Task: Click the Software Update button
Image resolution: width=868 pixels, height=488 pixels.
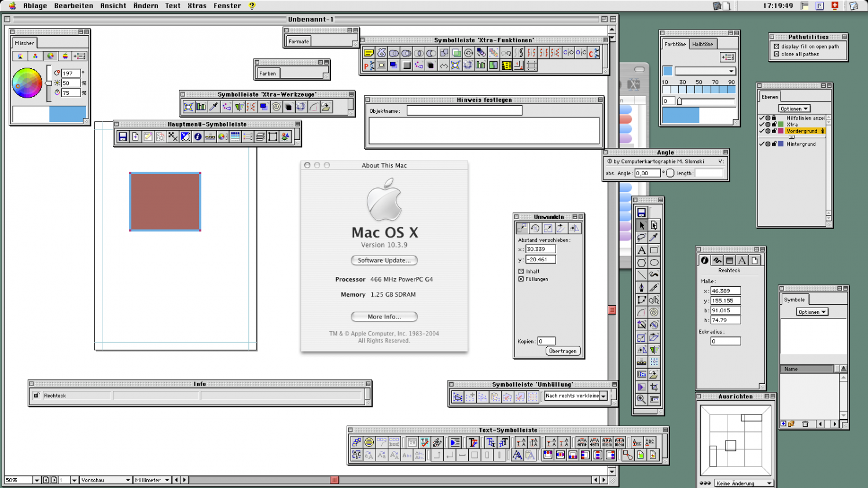Action: [384, 260]
